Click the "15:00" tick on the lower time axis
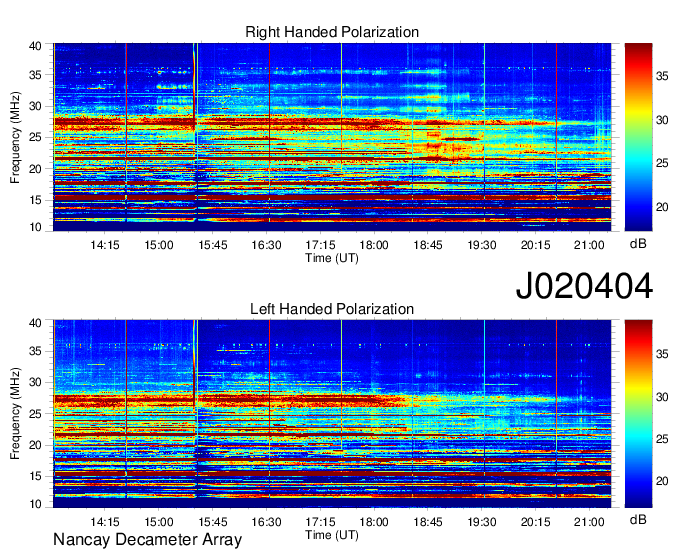The height and width of the screenshot is (552, 680). coord(159,522)
